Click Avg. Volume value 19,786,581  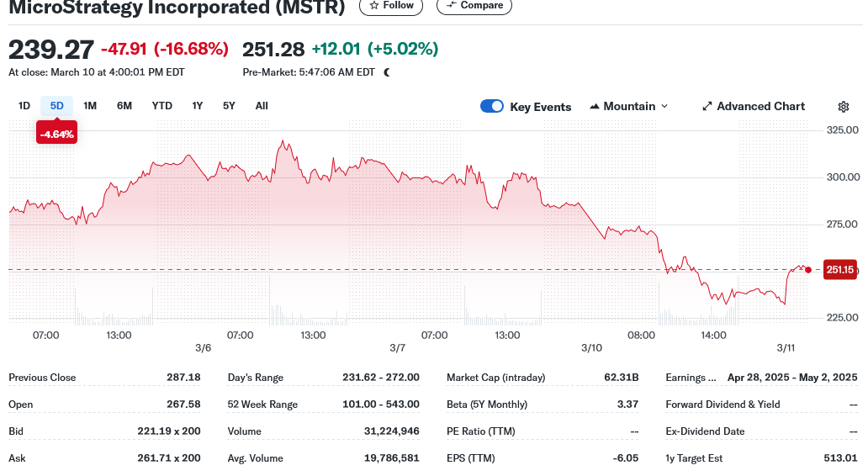tap(391, 458)
